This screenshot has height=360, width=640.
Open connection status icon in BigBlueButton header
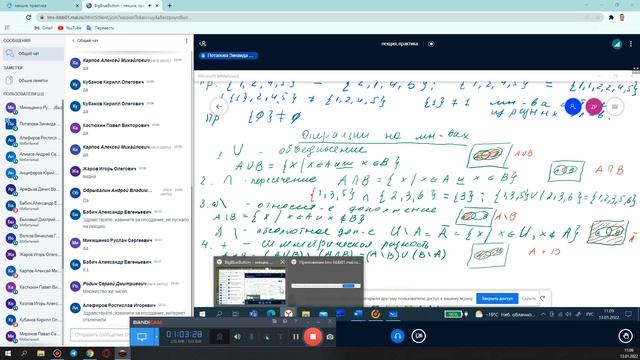click(617, 44)
